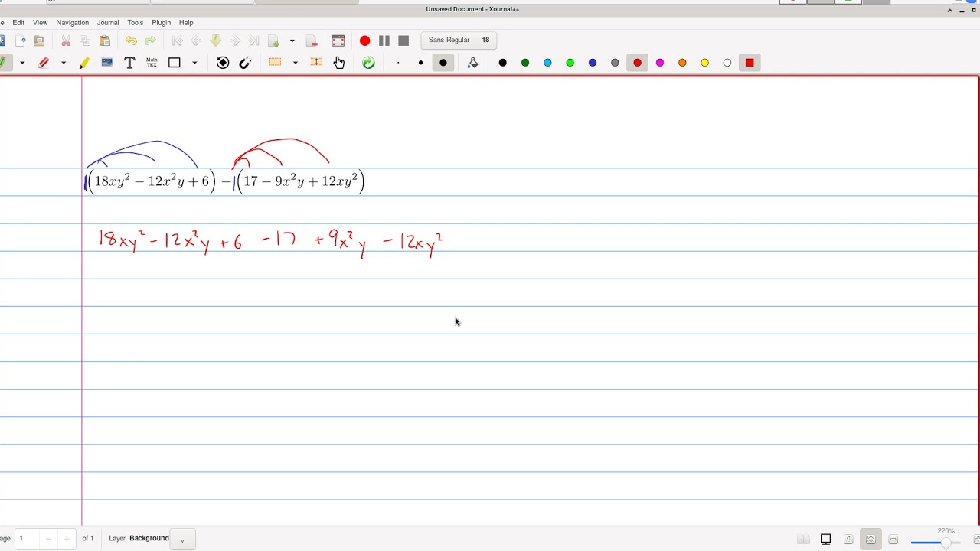The height and width of the screenshot is (551, 980).
Task: Open the custom color red square
Action: point(750,63)
